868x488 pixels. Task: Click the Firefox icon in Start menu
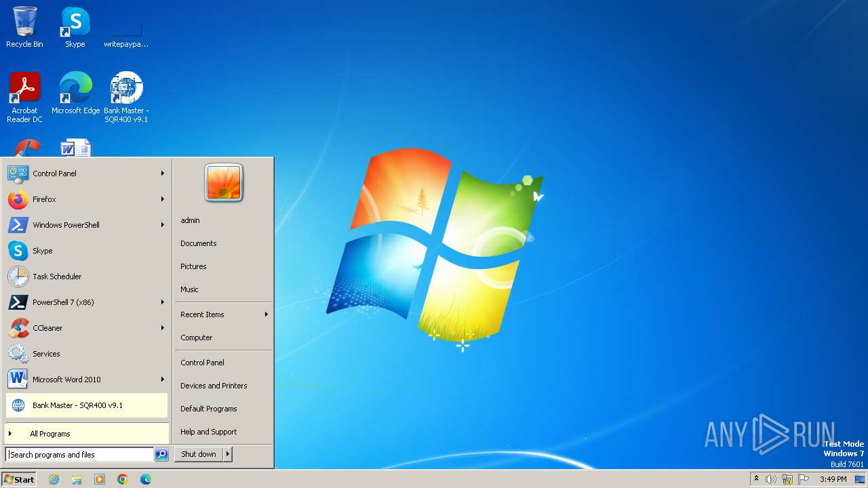point(18,199)
